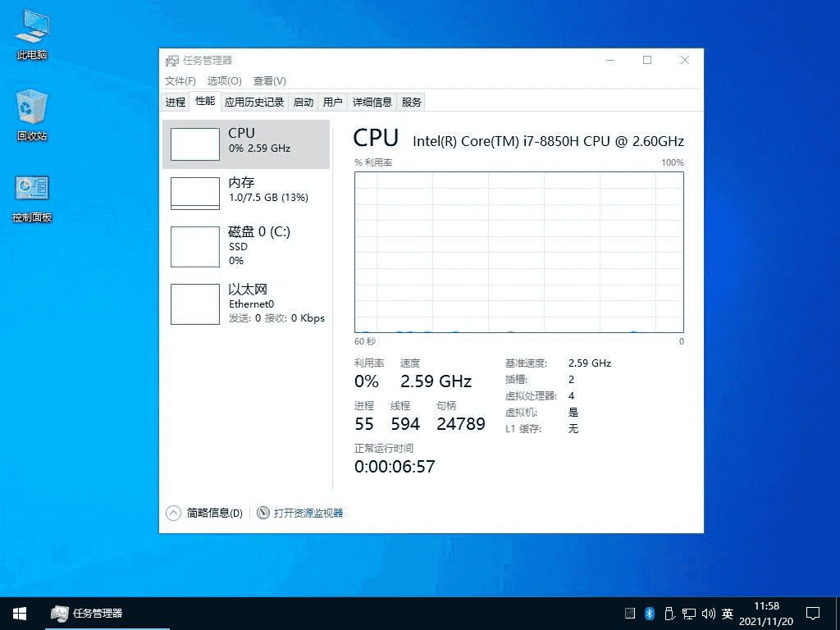
Task: Click the network icon in system tray
Action: point(689,613)
